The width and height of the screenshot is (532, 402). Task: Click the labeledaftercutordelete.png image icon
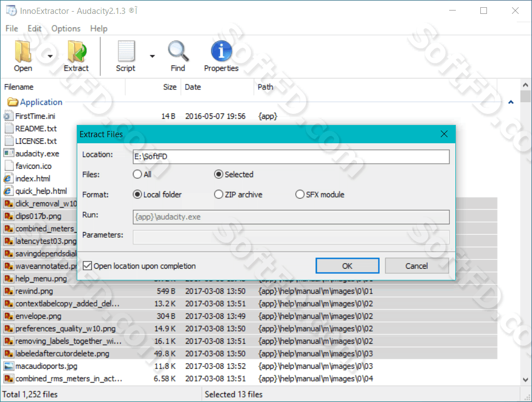8,354
